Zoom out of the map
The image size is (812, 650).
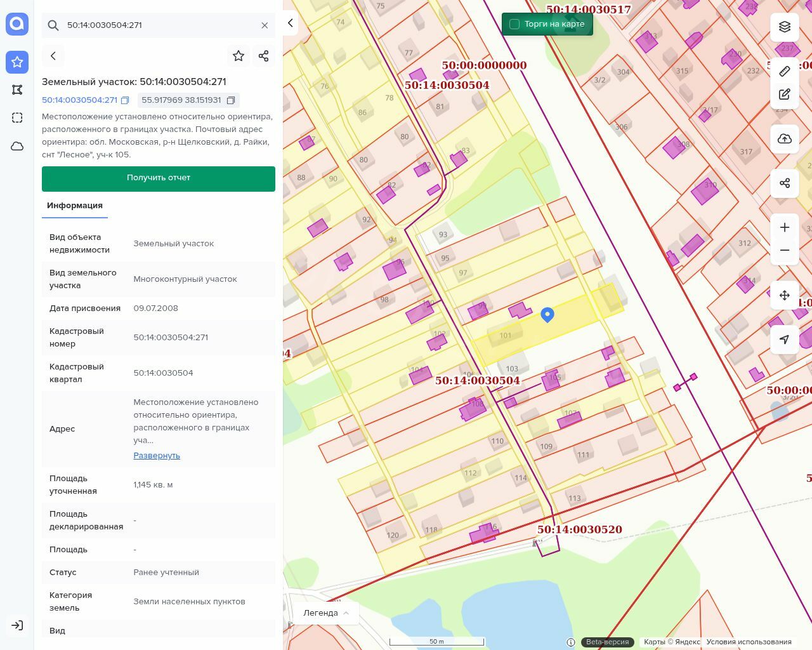tap(785, 250)
